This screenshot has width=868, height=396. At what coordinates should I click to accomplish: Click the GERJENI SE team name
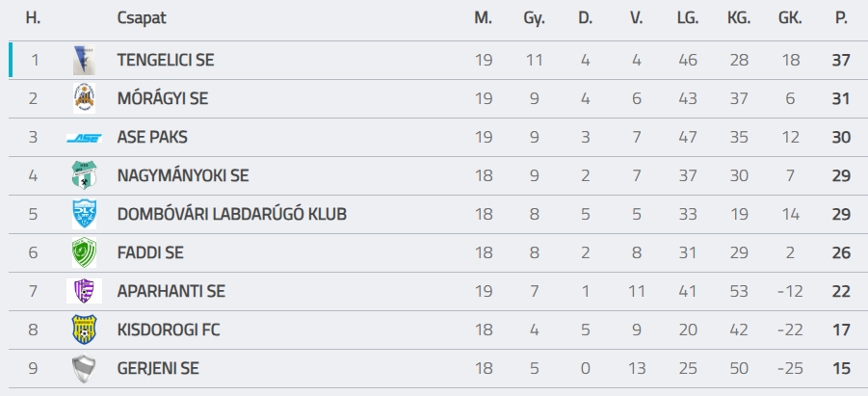158,368
